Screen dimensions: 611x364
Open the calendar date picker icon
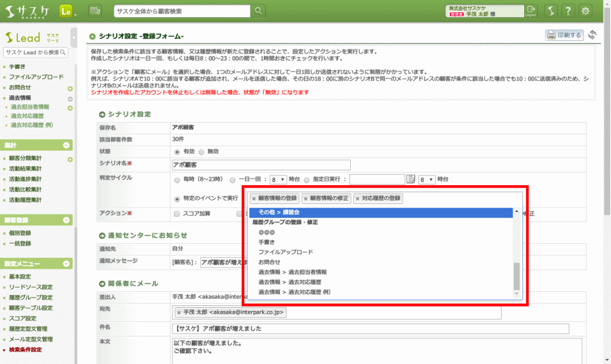point(411,179)
